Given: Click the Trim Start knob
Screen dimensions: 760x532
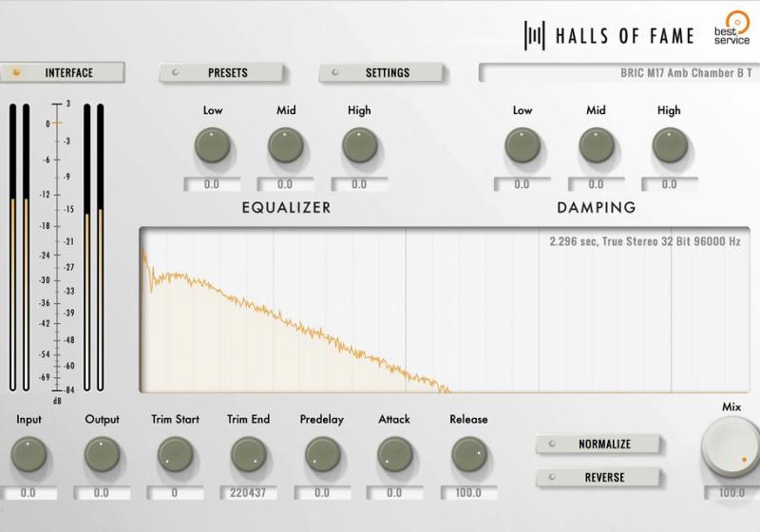Looking at the screenshot, I should (176, 454).
